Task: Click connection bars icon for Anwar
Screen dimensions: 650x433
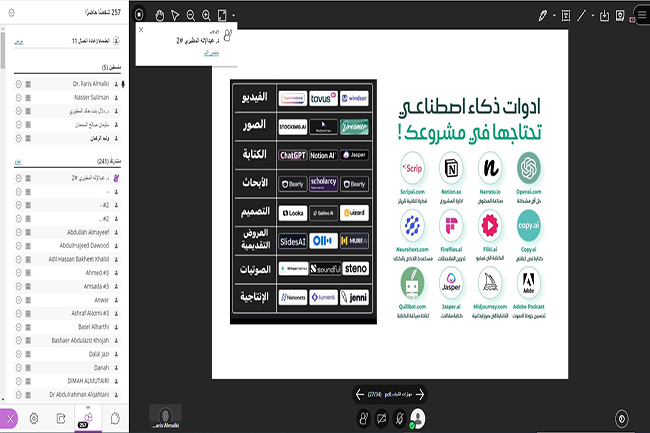Action: pos(28,300)
